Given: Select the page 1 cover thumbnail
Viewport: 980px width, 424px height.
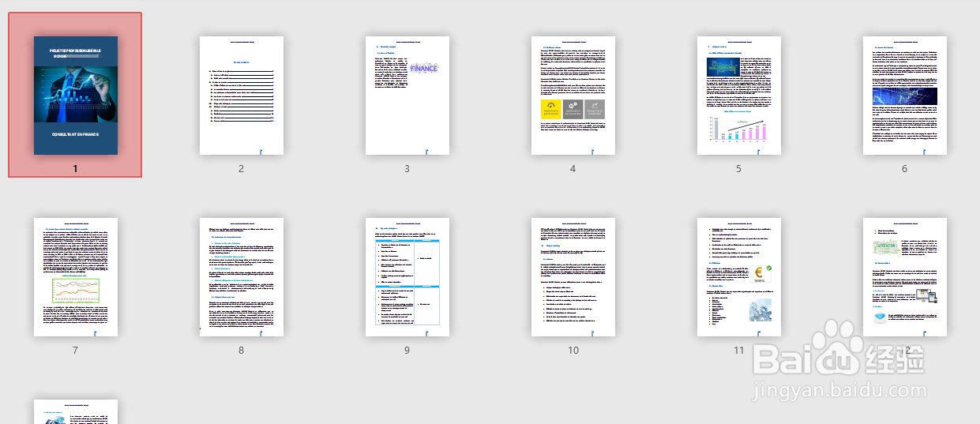Looking at the screenshot, I should tap(75, 95).
